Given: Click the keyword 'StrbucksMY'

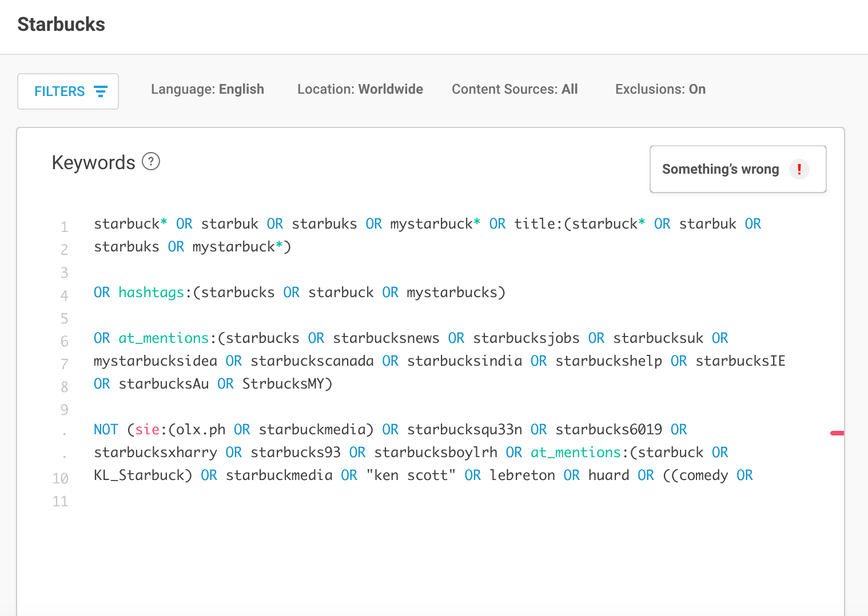Looking at the screenshot, I should click(283, 384).
